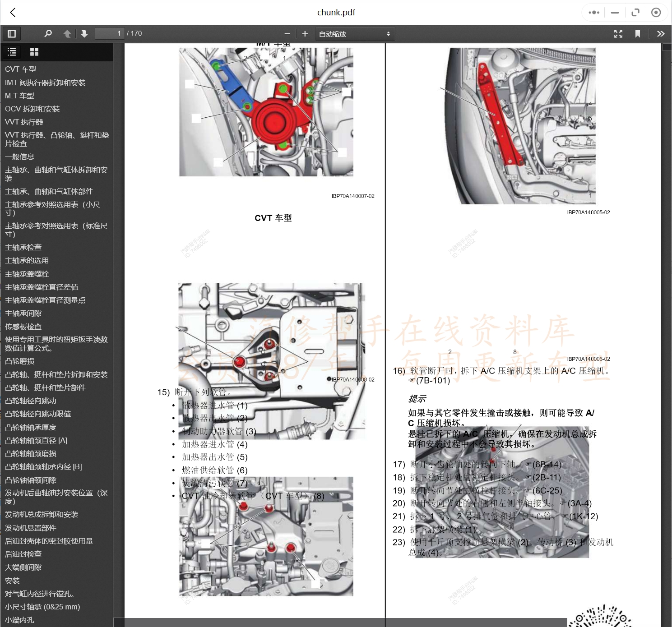Switch to page thumbnails view in sidebar
This screenshot has width=672, height=627.
pyautogui.click(x=33, y=51)
